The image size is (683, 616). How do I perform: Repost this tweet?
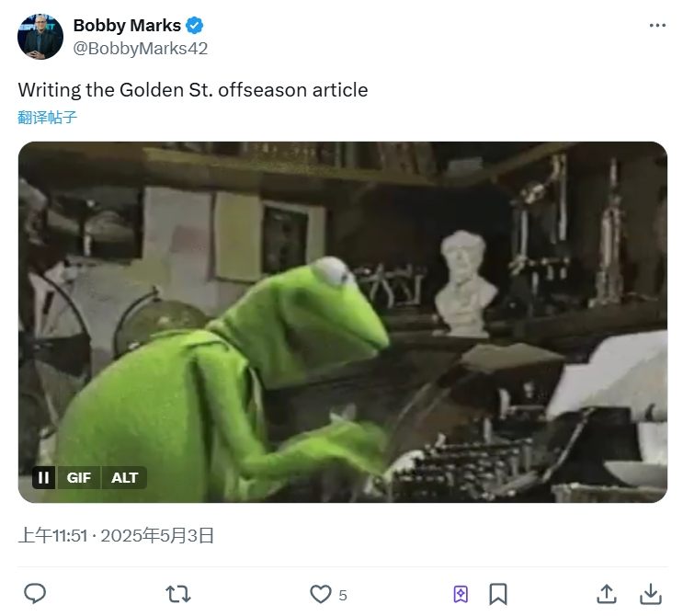[177, 594]
